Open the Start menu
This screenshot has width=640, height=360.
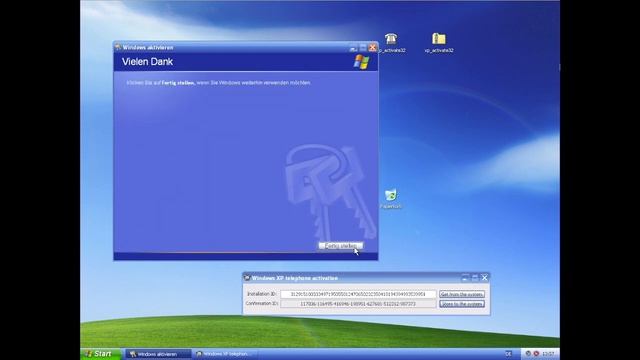(x=101, y=354)
